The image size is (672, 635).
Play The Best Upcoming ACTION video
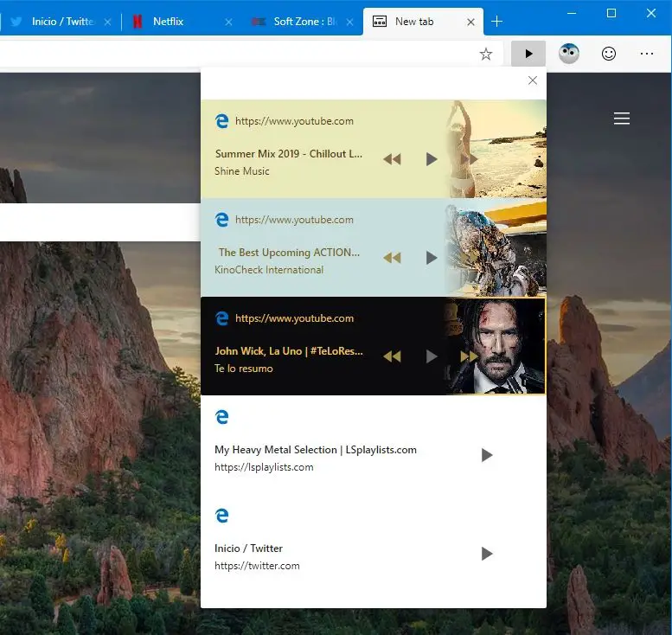coord(432,258)
